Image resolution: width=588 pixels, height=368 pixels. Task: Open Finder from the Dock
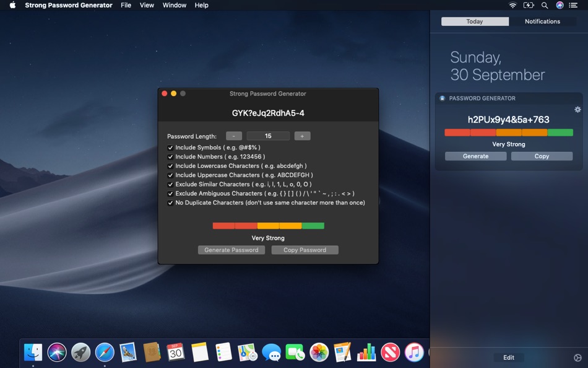pyautogui.click(x=33, y=353)
